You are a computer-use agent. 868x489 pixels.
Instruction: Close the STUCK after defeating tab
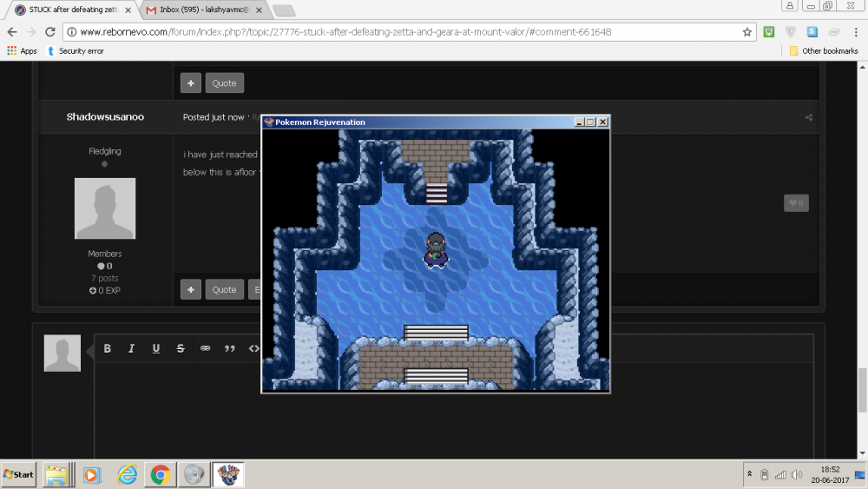(128, 10)
